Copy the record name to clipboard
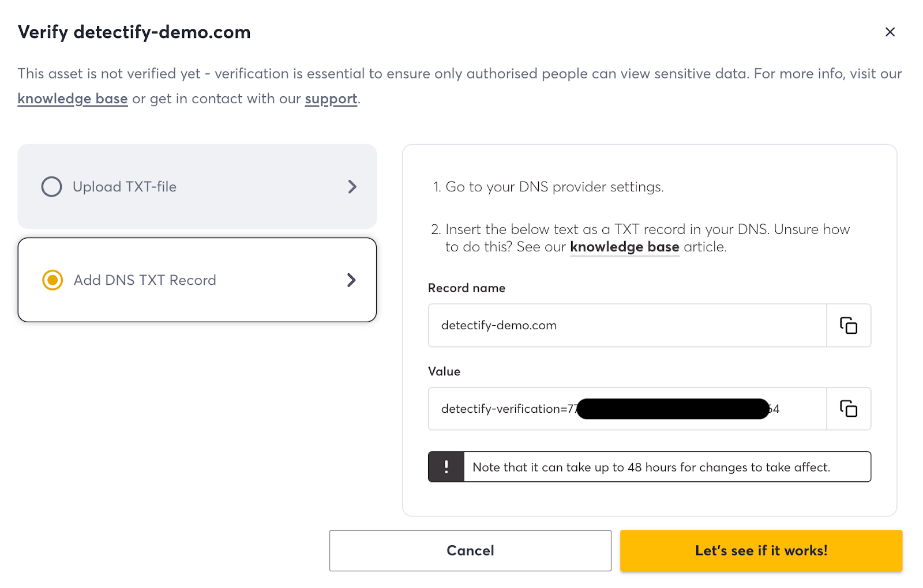The image size is (923, 588). click(848, 326)
